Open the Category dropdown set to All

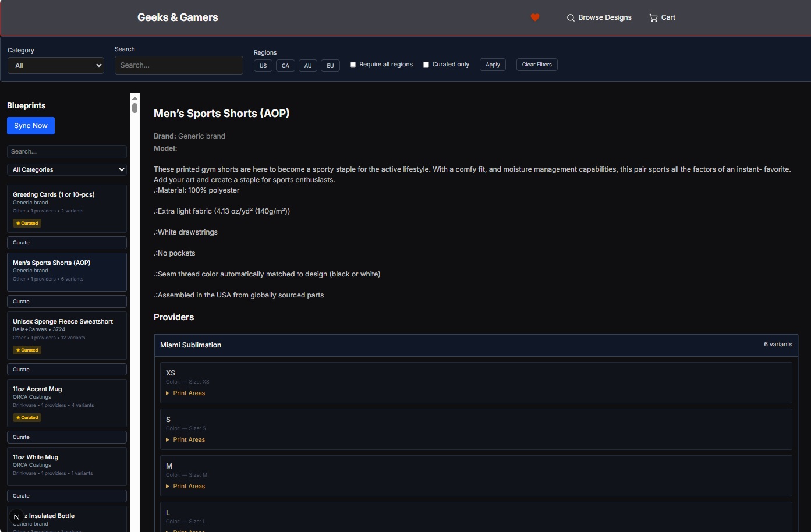click(56, 65)
